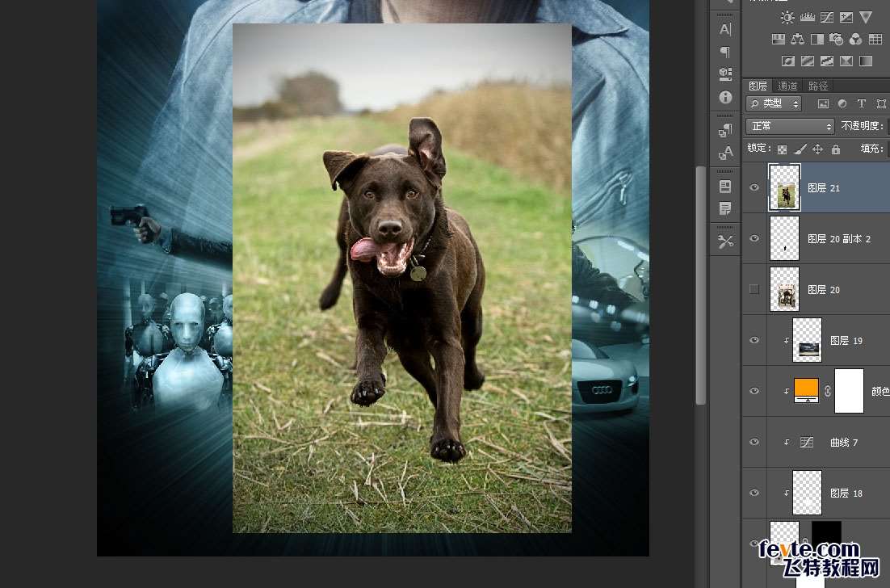
Task: Open the cube-shaped panel icon in side strip
Action: click(725, 73)
